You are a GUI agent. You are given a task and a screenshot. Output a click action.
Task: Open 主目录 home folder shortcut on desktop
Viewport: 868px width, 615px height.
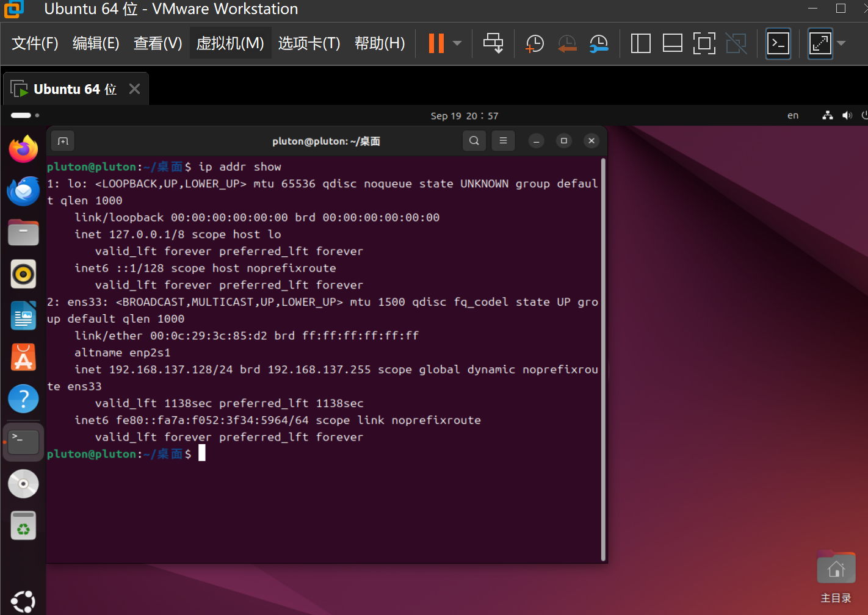(836, 567)
